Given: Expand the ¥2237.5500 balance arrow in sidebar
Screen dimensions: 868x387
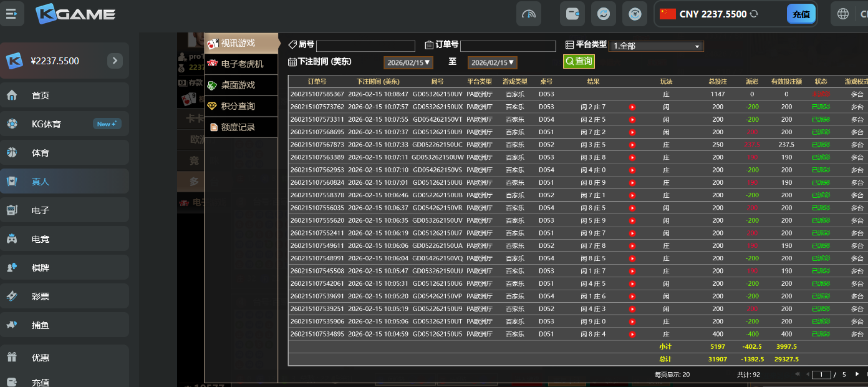Looking at the screenshot, I should [x=115, y=61].
